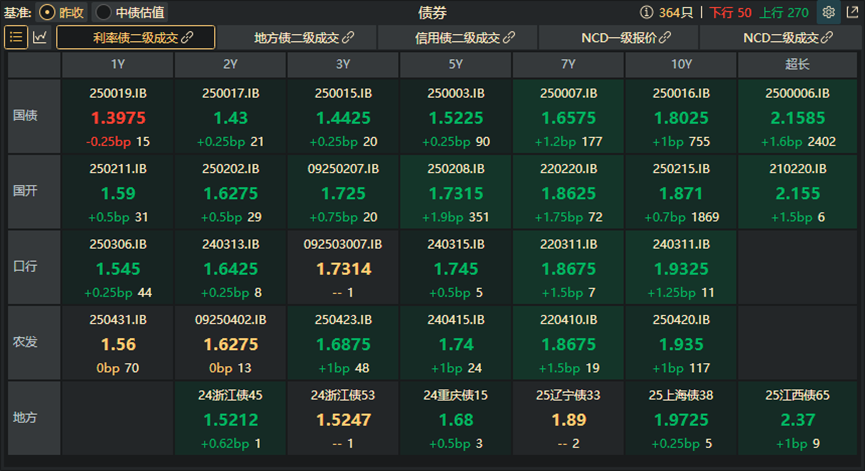Click 超长 column header
The height and width of the screenshot is (471, 865).
(796, 64)
